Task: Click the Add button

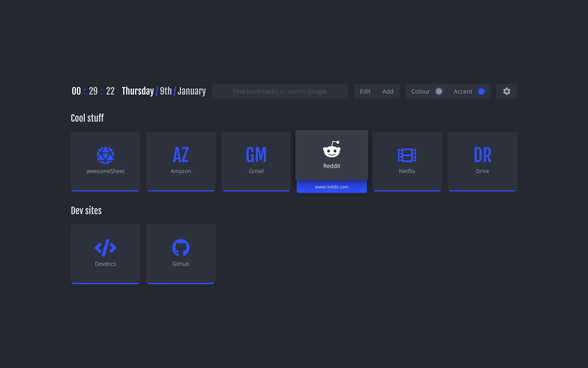Action: [388, 91]
